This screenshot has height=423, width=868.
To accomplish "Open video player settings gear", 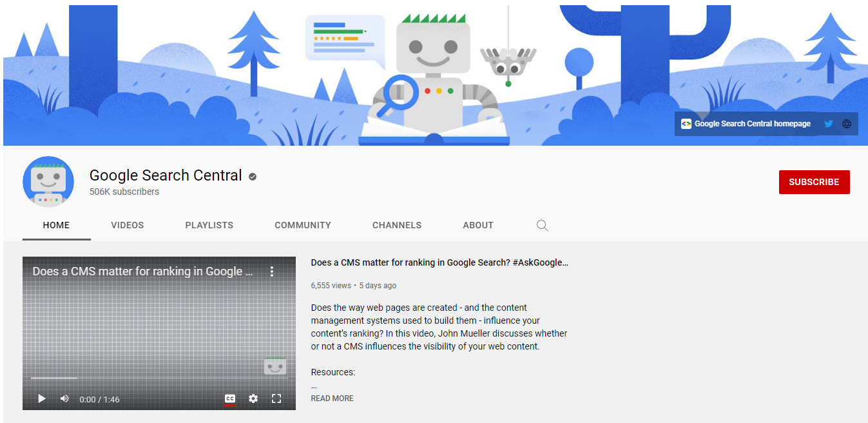I will coord(253,398).
